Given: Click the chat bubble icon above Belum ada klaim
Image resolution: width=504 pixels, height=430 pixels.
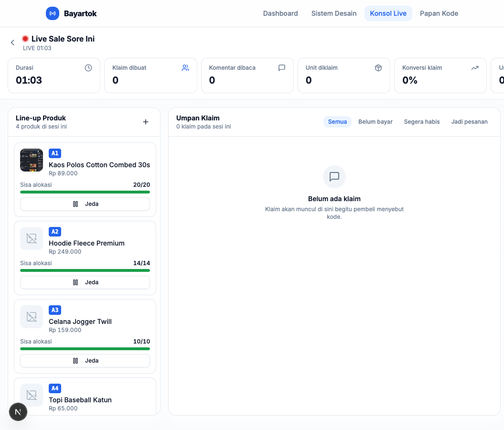Looking at the screenshot, I should pos(334,176).
